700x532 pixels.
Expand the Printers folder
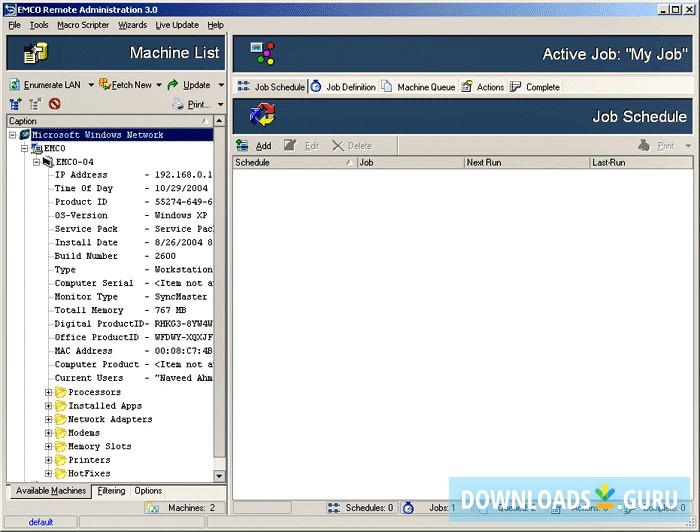pyautogui.click(x=48, y=460)
